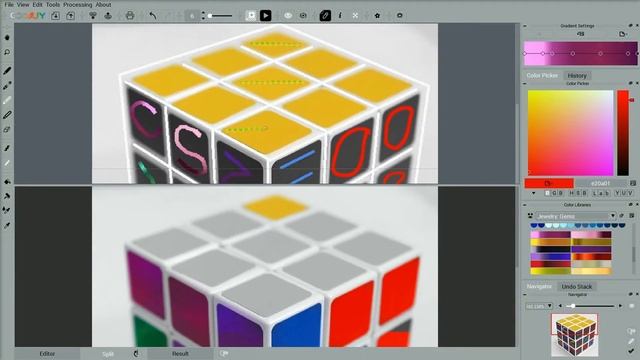Open the File menu
The width and height of the screenshot is (640, 360).
9,4
